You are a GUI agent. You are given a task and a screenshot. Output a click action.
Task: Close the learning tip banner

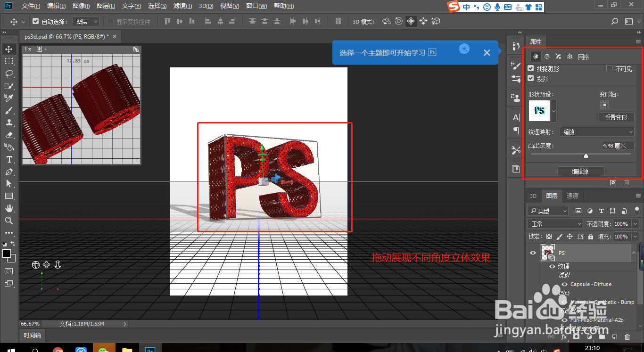pyautogui.click(x=487, y=53)
